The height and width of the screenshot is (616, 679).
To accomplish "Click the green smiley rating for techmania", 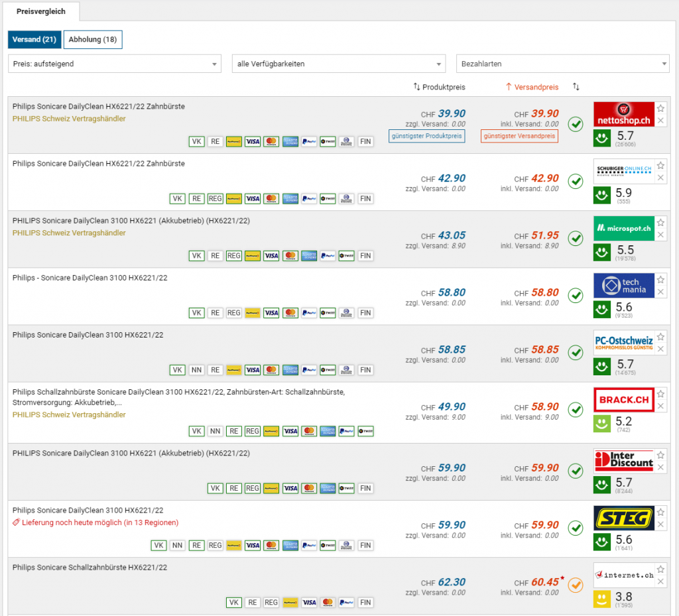I will tap(602, 310).
